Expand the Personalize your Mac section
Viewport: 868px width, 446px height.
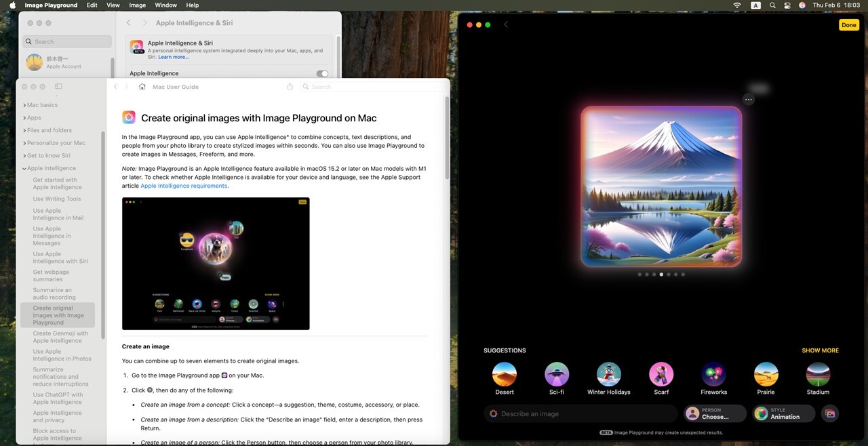(x=24, y=143)
